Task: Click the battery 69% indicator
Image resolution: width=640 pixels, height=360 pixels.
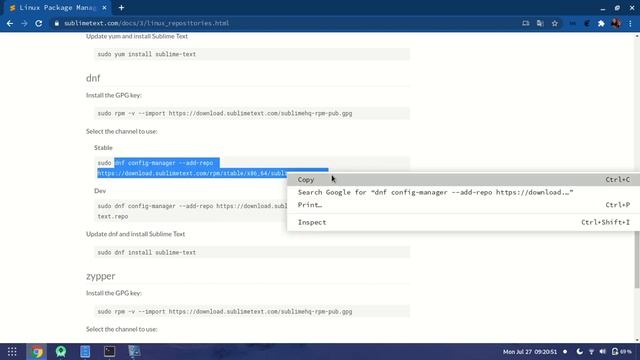Action: pos(622,352)
